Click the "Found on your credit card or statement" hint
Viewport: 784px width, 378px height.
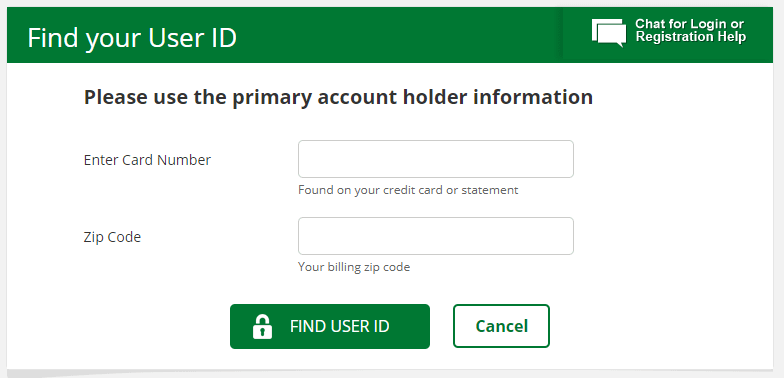[408, 190]
